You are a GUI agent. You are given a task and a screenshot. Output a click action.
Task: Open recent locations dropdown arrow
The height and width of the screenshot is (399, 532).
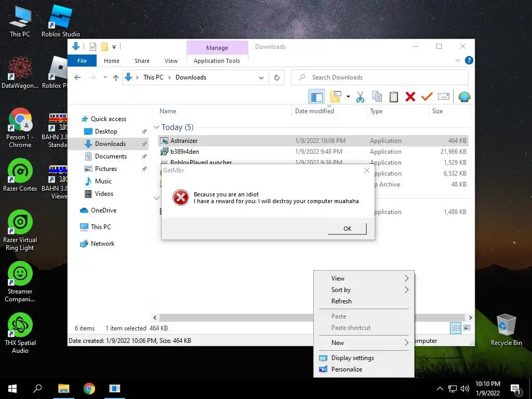[x=105, y=77]
